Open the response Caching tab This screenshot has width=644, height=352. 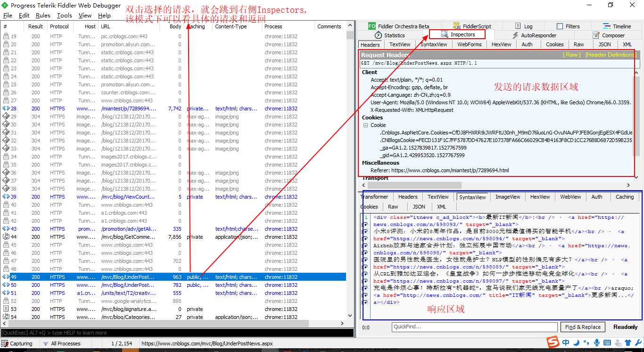tap(625, 197)
